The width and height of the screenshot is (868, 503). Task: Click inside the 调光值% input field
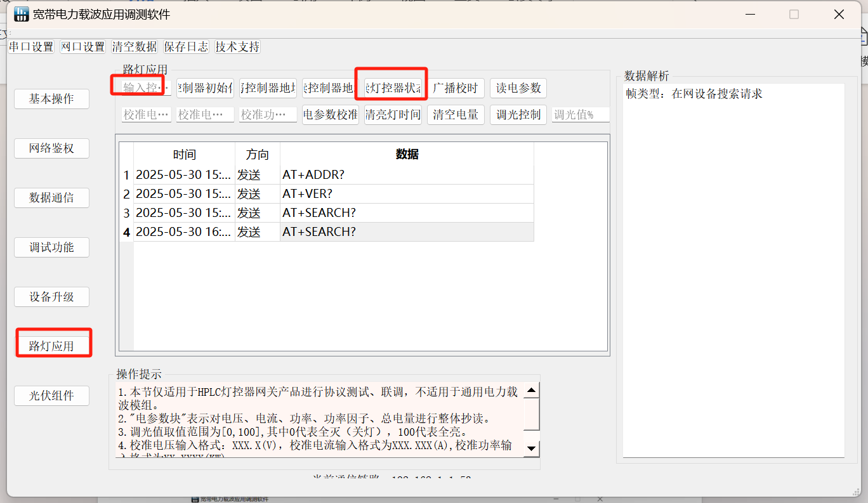coord(579,114)
